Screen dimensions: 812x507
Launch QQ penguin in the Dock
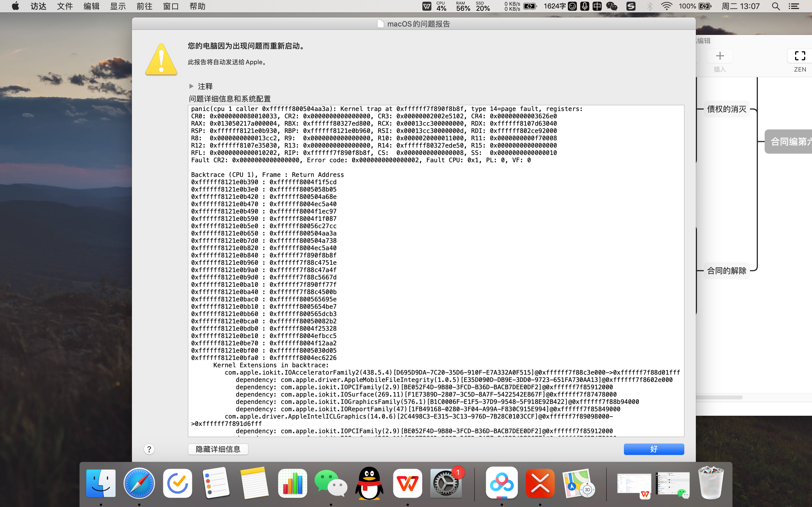tap(369, 483)
